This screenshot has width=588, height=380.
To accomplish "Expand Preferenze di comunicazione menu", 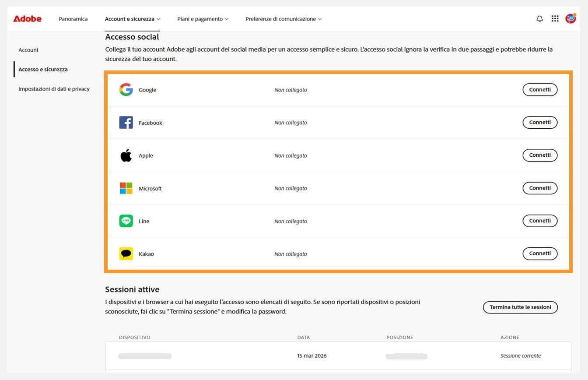I will click(x=283, y=19).
